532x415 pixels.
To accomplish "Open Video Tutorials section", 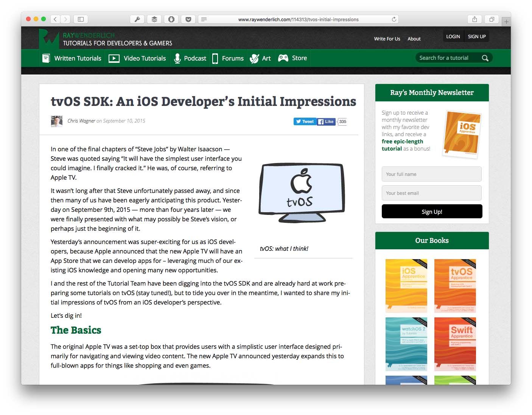I will (137, 58).
